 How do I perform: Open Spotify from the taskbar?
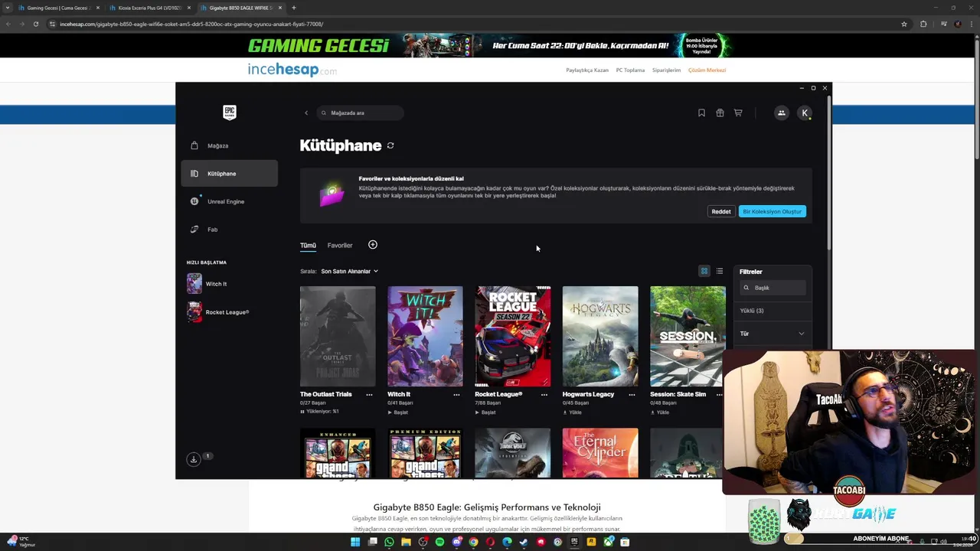[x=439, y=542]
